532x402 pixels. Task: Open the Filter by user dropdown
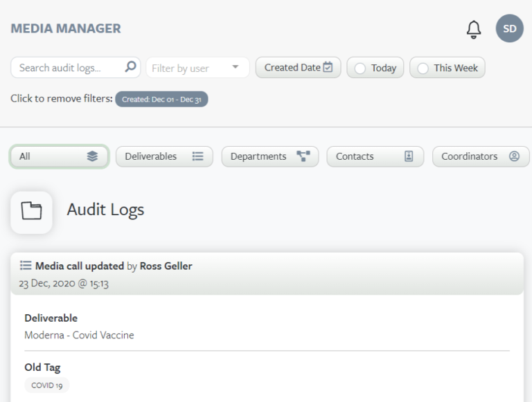coord(198,68)
